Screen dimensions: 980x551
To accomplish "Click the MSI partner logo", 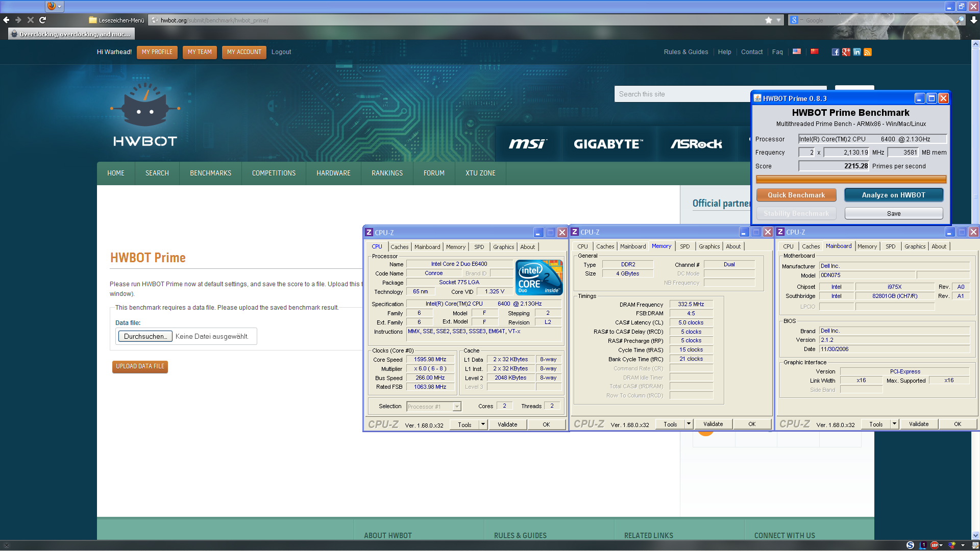I will (x=527, y=144).
